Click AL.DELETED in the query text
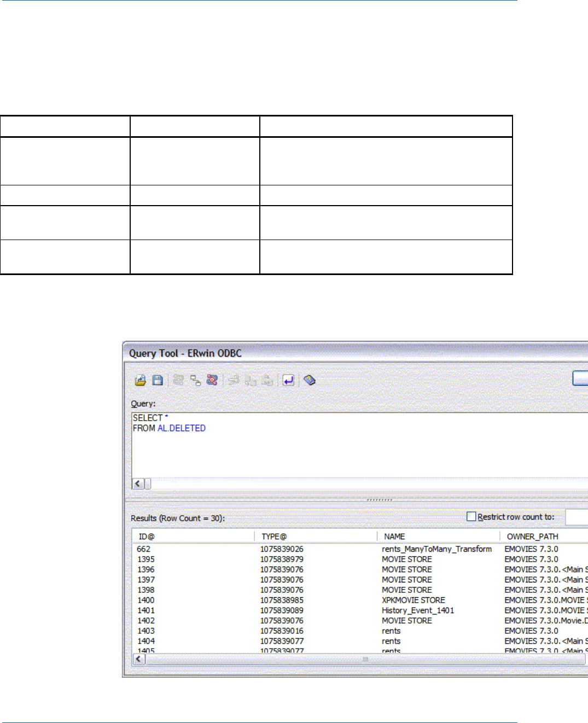The image size is (588, 723). click(182, 428)
